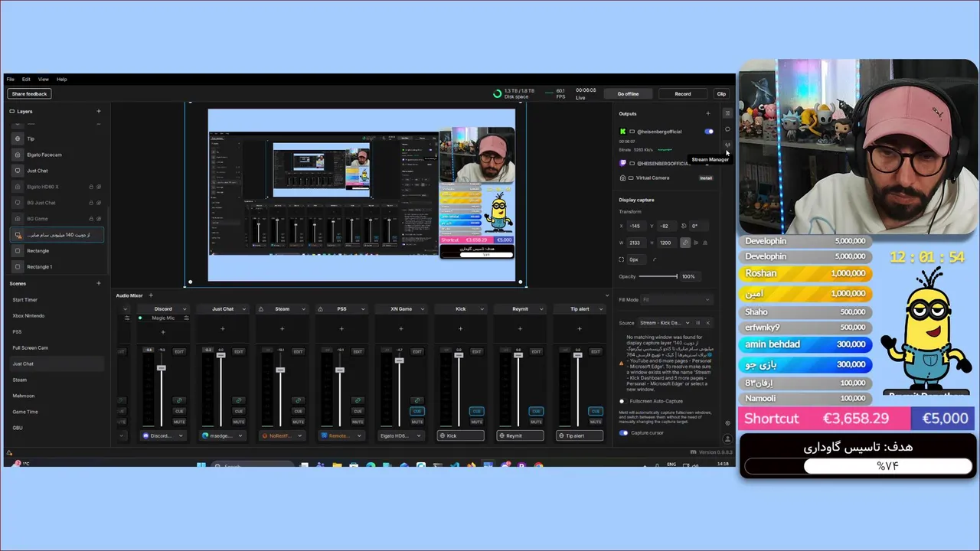The width and height of the screenshot is (980, 551).
Task: Click the Go offline button
Action: pyautogui.click(x=628, y=94)
